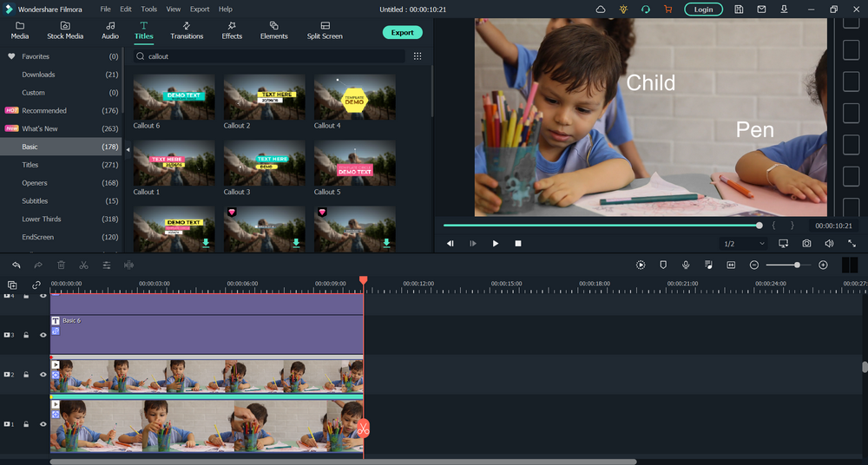Click the fullscreen preview icon
The height and width of the screenshot is (465, 868).
coord(852,244)
